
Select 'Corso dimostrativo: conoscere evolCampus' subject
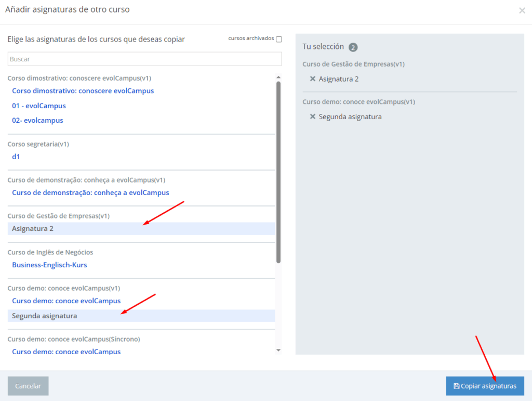pyautogui.click(x=83, y=90)
